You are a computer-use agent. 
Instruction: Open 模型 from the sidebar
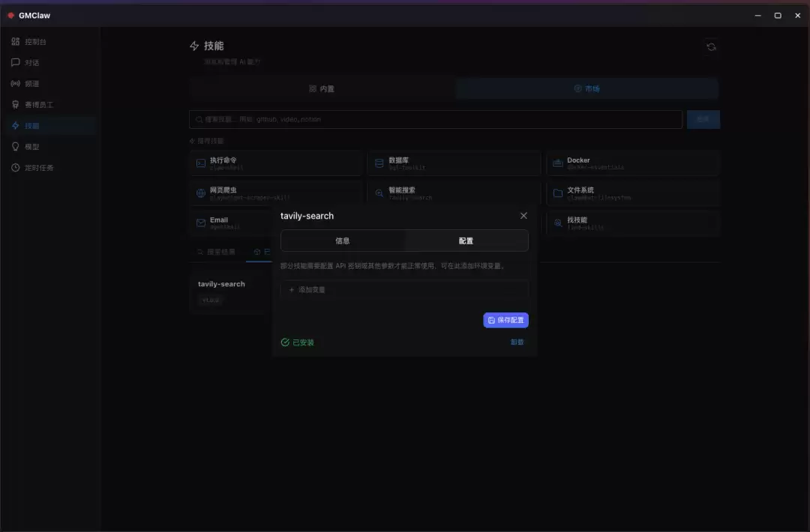[x=31, y=147]
